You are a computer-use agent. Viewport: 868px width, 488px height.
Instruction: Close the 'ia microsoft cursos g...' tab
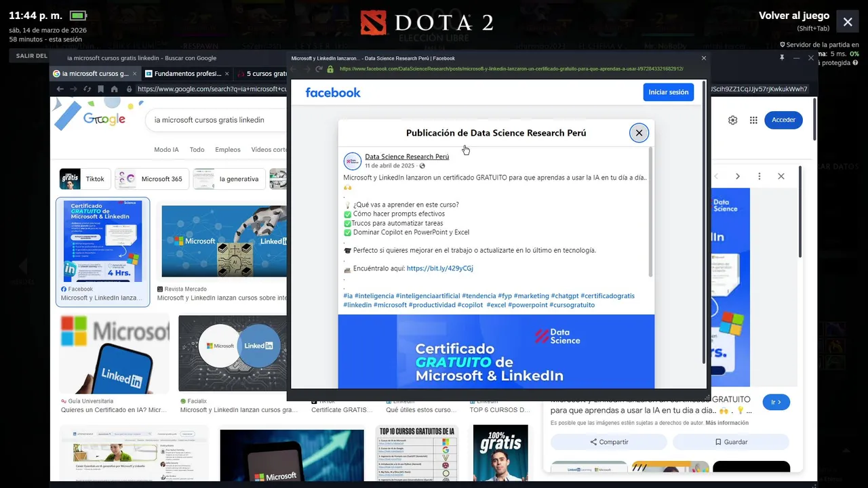pos(135,74)
